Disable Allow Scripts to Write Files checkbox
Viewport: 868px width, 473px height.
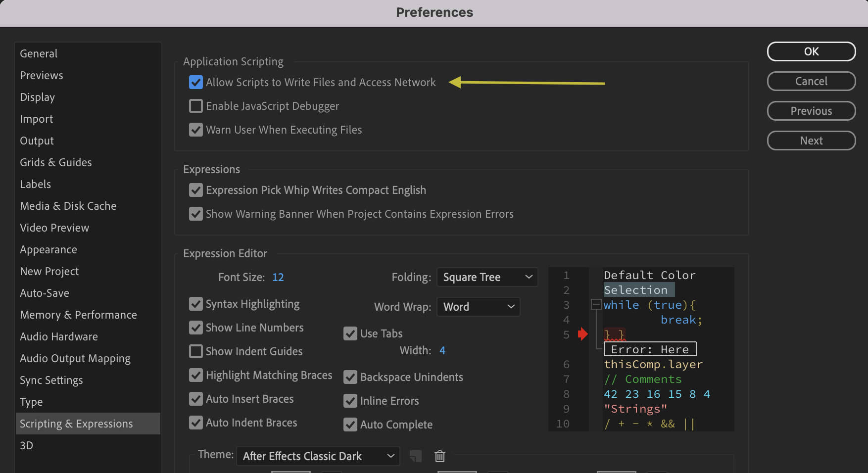point(196,82)
